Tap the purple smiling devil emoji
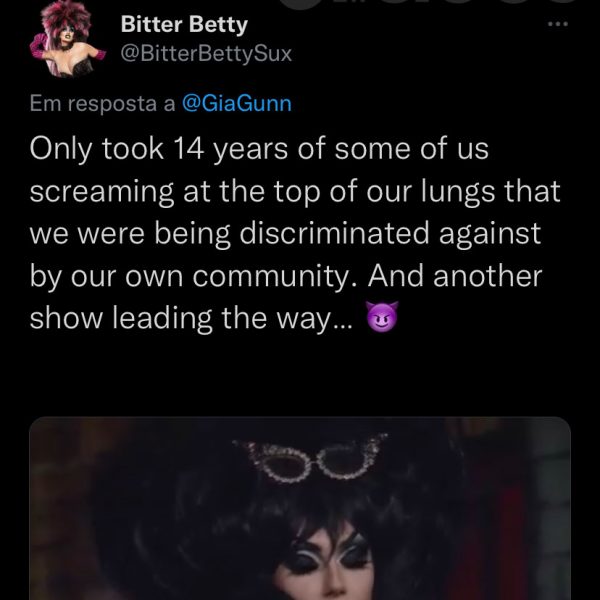Image resolution: width=600 pixels, height=600 pixels. (382, 316)
